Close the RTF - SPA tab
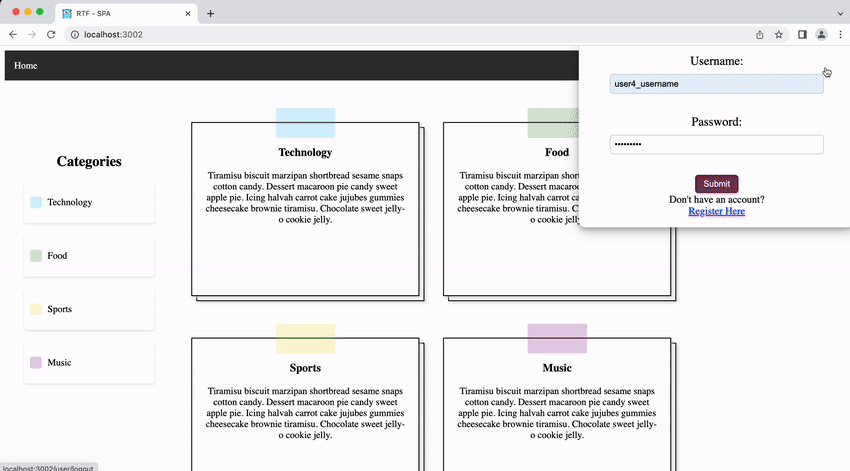This screenshot has height=471, width=850. [x=188, y=14]
